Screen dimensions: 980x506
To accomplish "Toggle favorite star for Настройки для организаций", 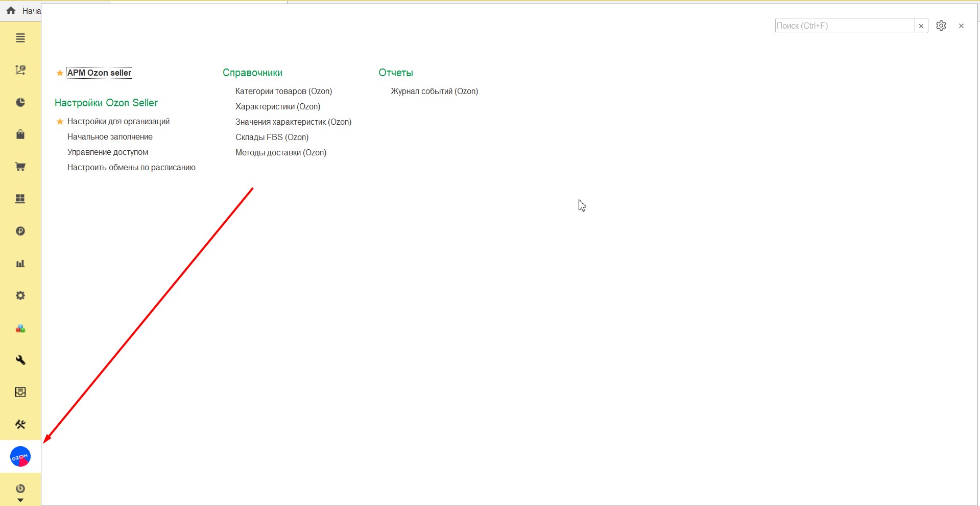I will [60, 122].
